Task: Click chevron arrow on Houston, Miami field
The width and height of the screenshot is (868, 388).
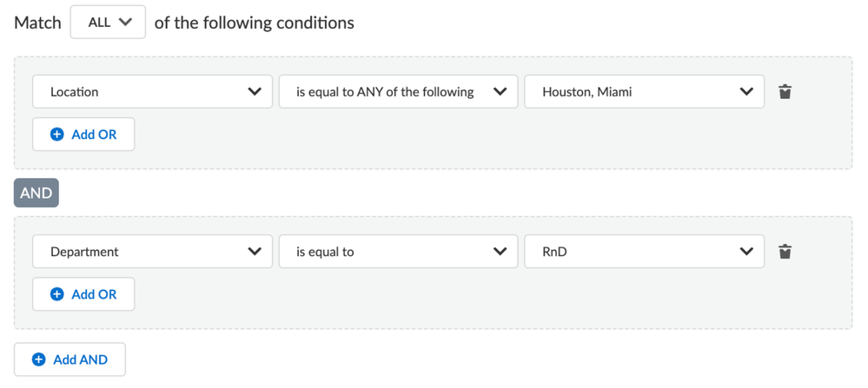Action: [746, 92]
